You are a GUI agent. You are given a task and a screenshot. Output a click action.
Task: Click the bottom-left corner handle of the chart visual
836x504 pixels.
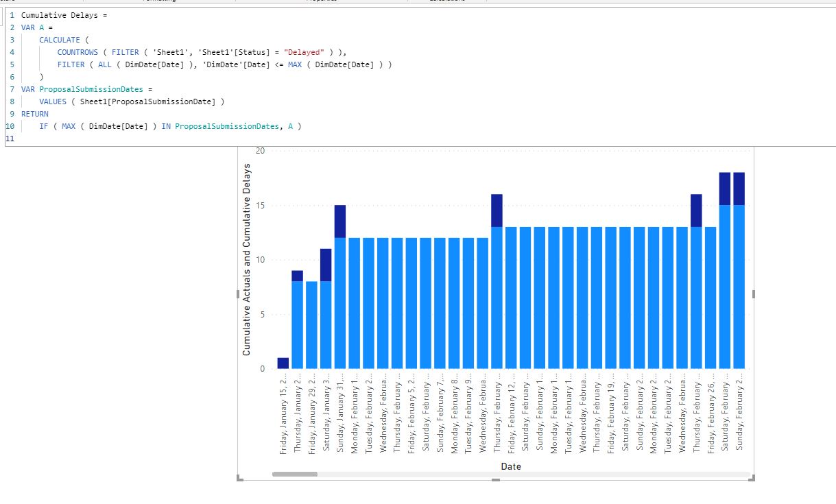click(x=239, y=478)
